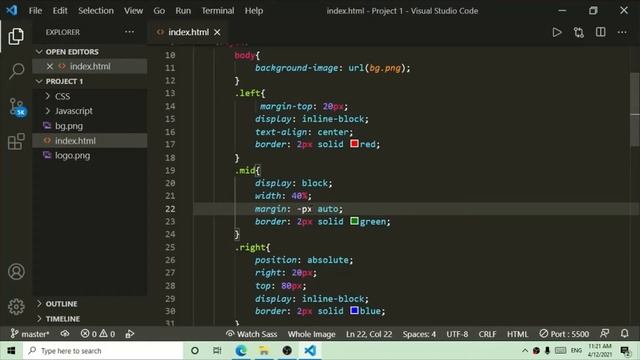Viewport: 640px width, 360px height.
Task: Open logo.png in the explorer
Action: (x=90, y=155)
